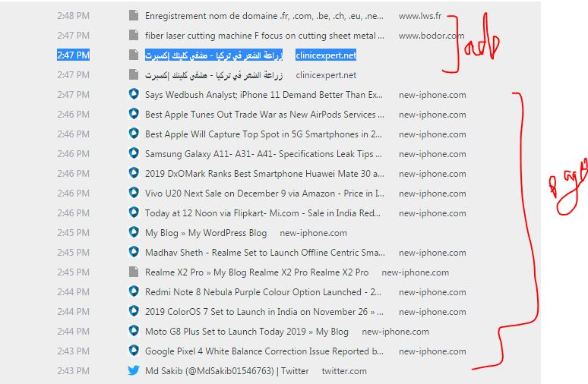Click the shield favicon for the Samsung Galaxy A11 entry
The width and height of the screenshot is (588, 384).
(x=134, y=153)
